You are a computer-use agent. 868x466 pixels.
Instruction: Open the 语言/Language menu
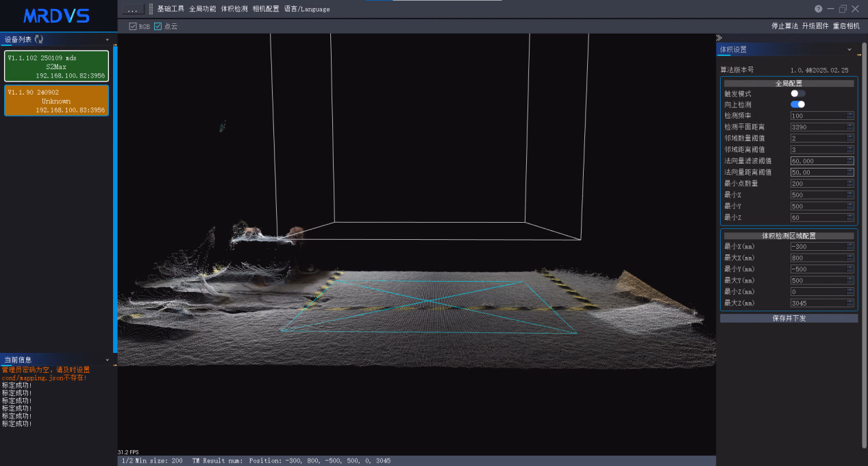pos(307,9)
